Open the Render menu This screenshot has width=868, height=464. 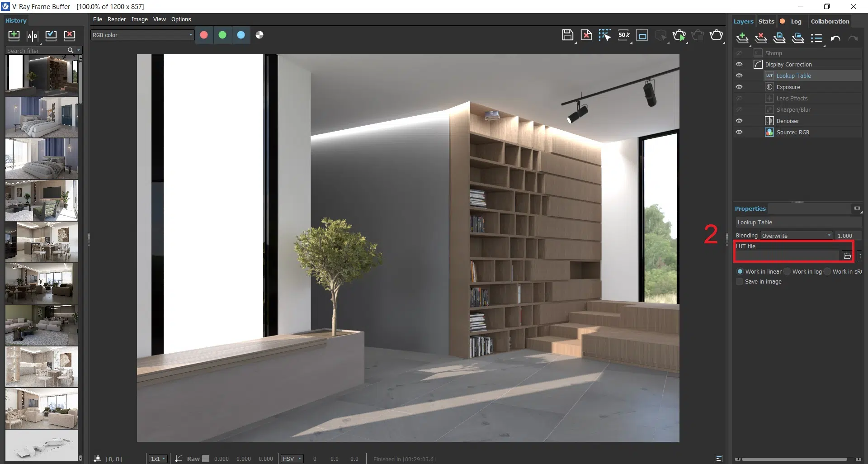(117, 19)
